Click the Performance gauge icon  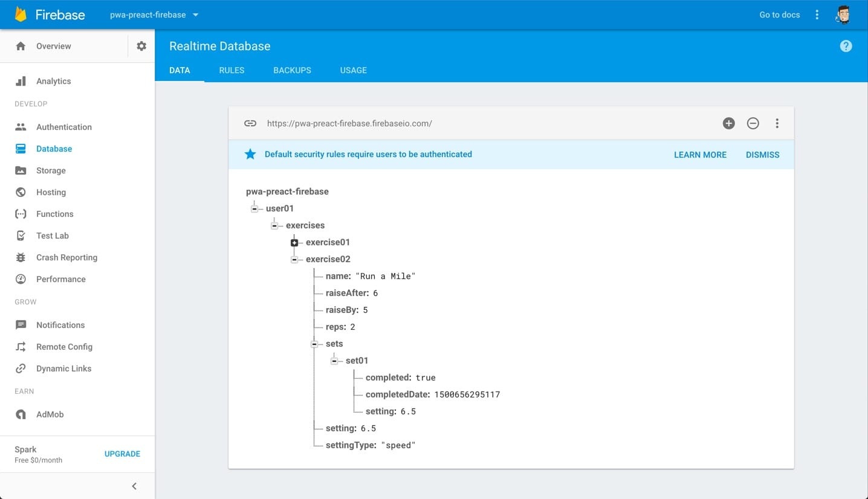pyautogui.click(x=21, y=279)
